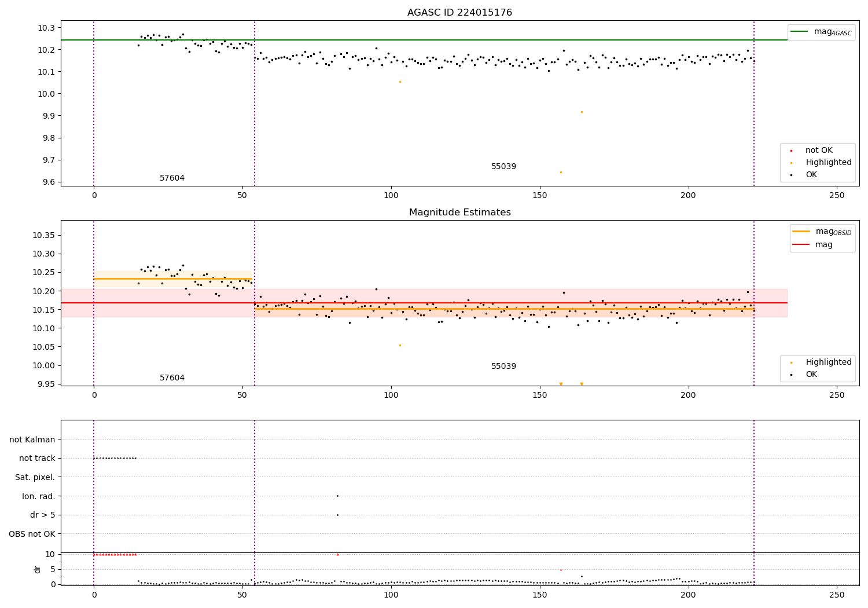Click the 'dr > 5' row label
The height and width of the screenshot is (608, 868).
[x=43, y=515]
